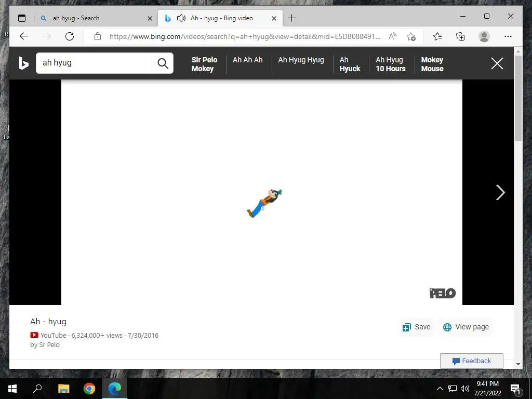Image resolution: width=532 pixels, height=399 pixels.
Task: View site information lock icon
Action: click(98, 36)
